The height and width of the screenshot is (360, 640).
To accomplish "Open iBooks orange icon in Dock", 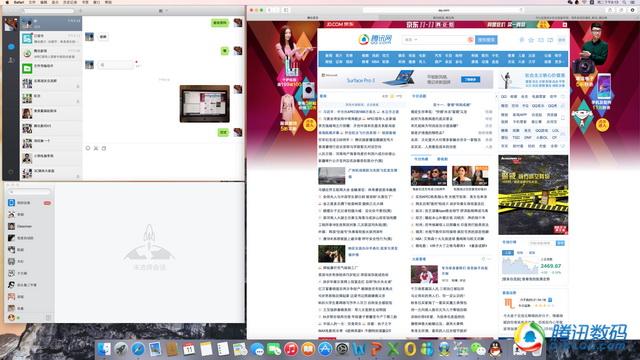I will click(x=308, y=349).
